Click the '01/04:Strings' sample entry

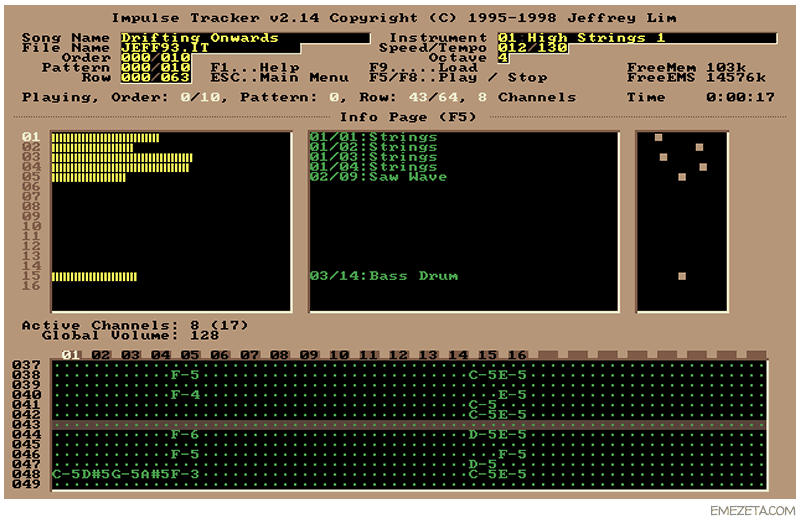tap(373, 167)
